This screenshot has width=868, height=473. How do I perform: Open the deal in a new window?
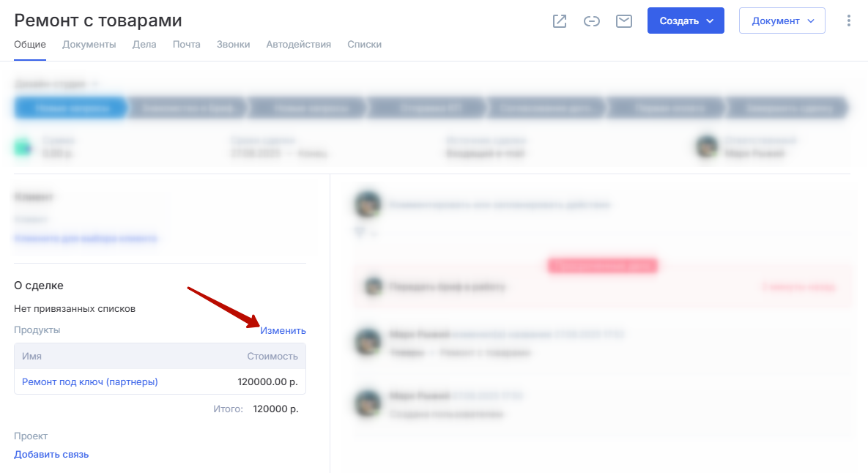560,21
